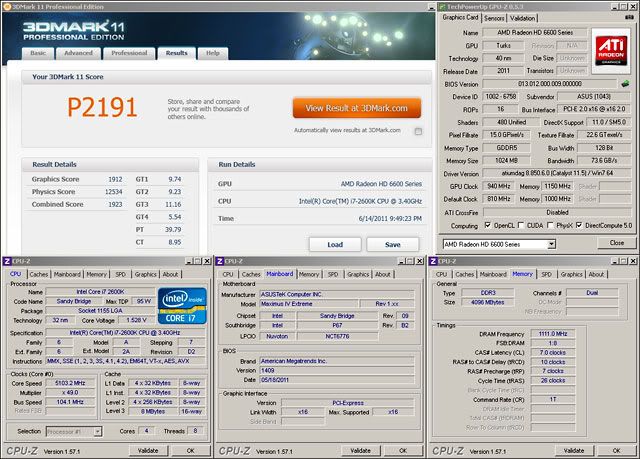Toggle automatically view results at 3DMark.com checkbox
This screenshot has width=640, height=459.
pos(418,131)
